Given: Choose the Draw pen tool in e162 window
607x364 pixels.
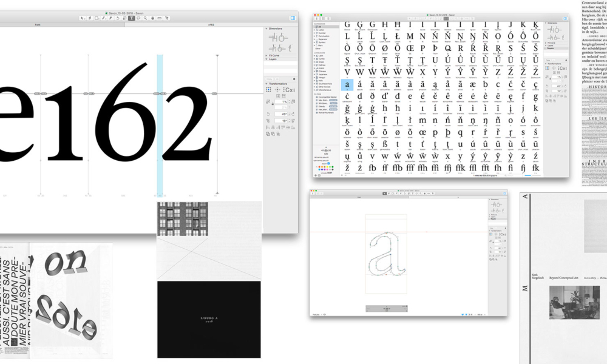Looking at the screenshot, I should [x=90, y=18].
